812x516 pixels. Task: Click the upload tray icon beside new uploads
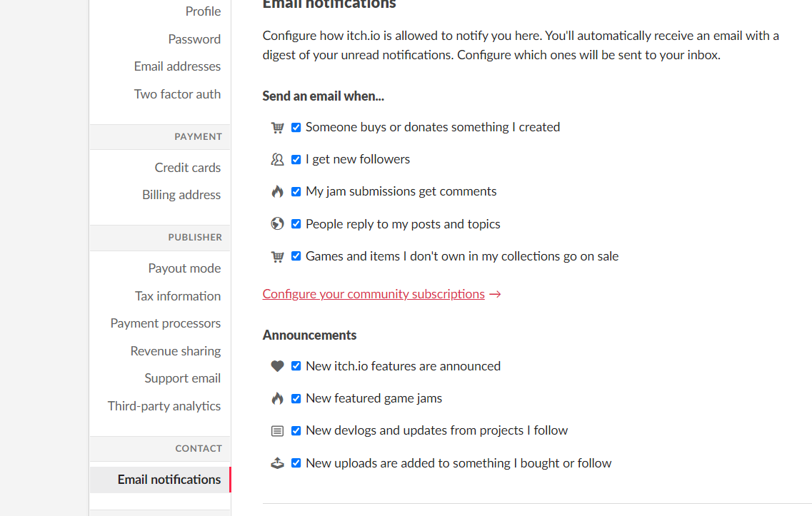[x=278, y=463]
